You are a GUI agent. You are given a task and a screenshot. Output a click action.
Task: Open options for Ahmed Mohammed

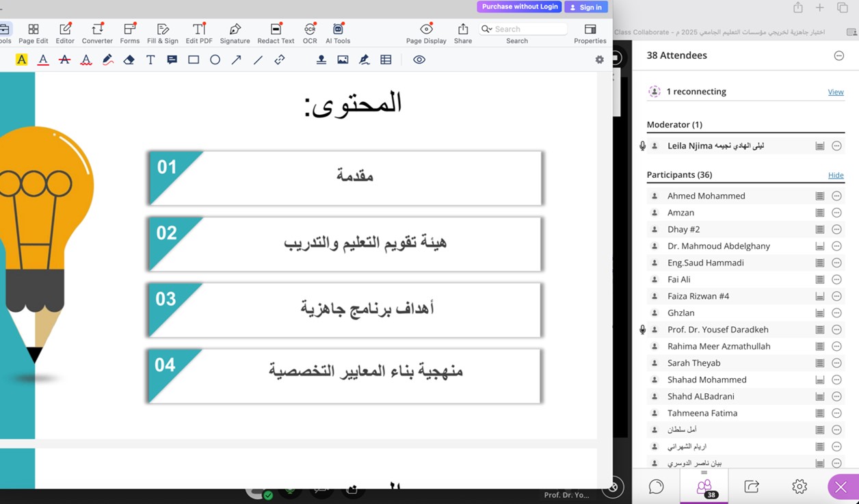[x=836, y=196]
